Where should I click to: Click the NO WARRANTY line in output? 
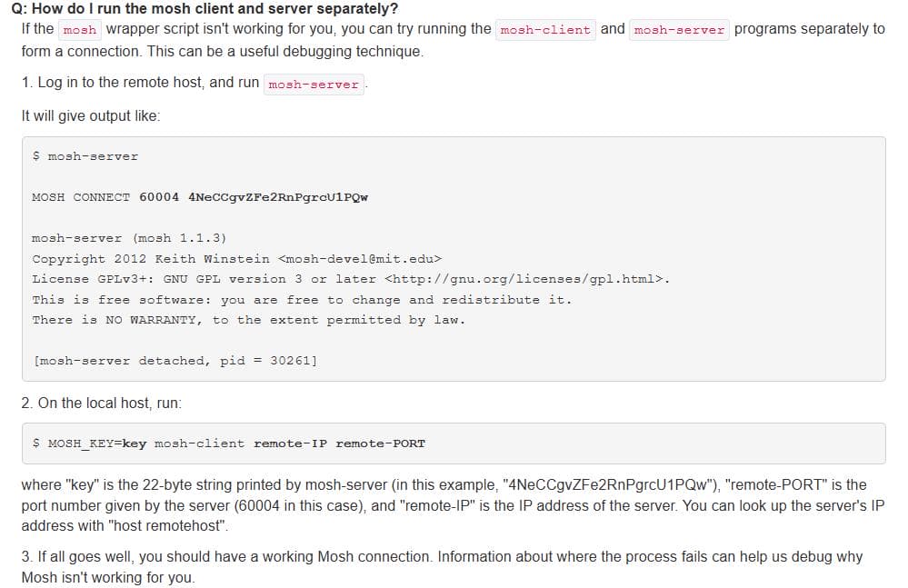click(x=248, y=320)
